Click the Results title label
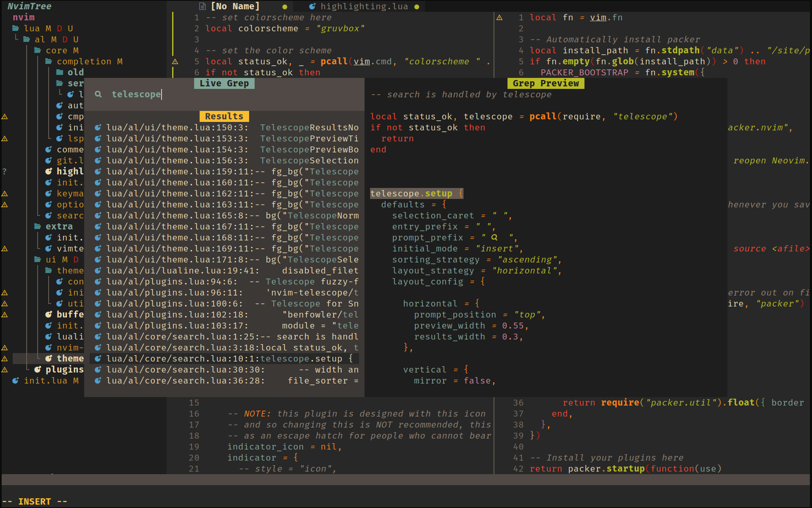Viewport: 812px width, 508px height. [x=224, y=116]
